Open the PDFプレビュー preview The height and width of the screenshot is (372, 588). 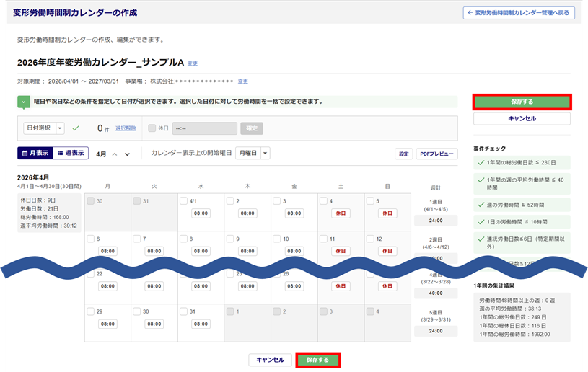pyautogui.click(x=436, y=154)
